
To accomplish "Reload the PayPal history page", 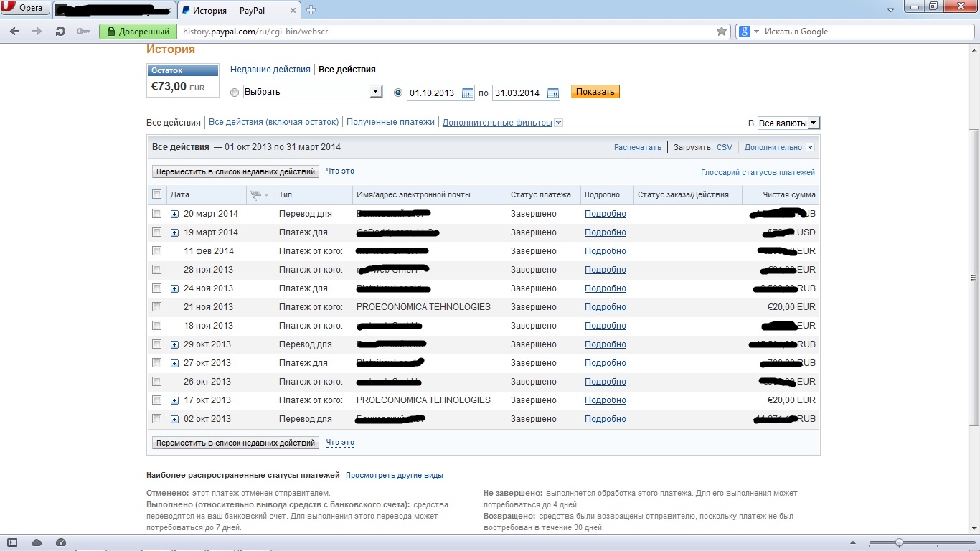I will 61,32.
